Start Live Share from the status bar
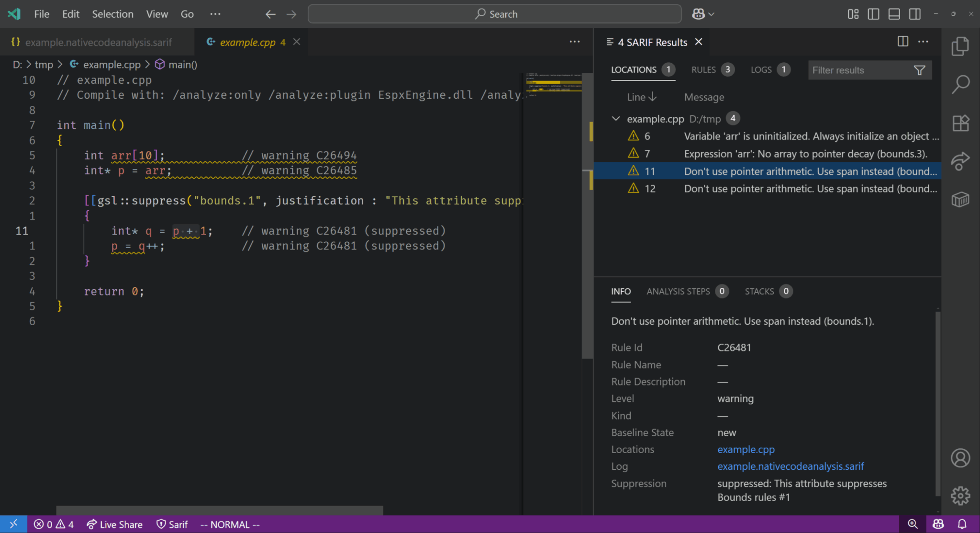The width and height of the screenshot is (980, 533). coord(114,524)
